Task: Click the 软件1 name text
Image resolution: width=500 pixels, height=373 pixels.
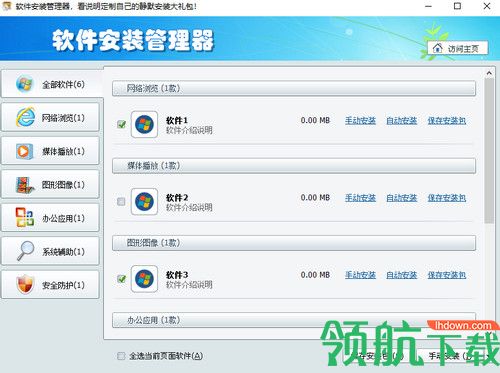Action: pos(177,120)
